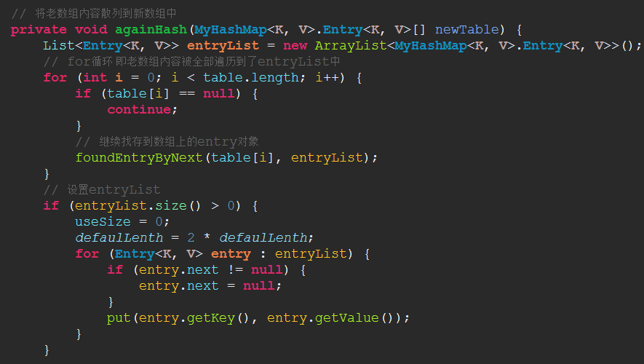Click table[i] in the foundEntryByNext call
Image resolution: width=644 pixels, height=364 pixels.
click(x=242, y=158)
